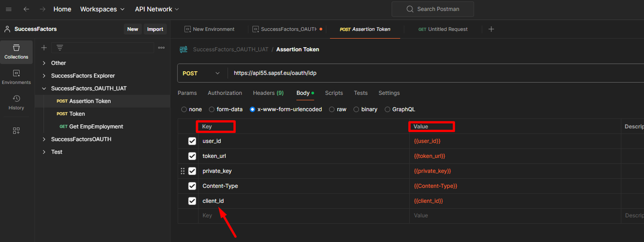Click the Collections sidebar icon

[x=16, y=52]
